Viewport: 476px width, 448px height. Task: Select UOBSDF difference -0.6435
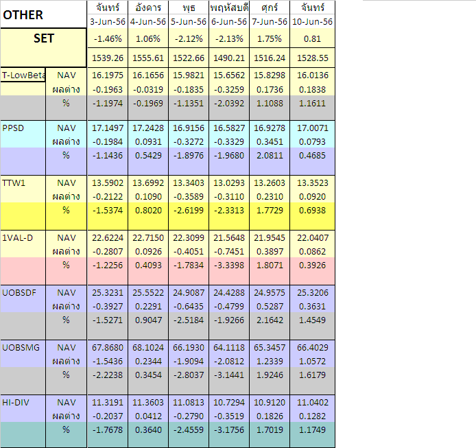pyautogui.click(x=189, y=306)
